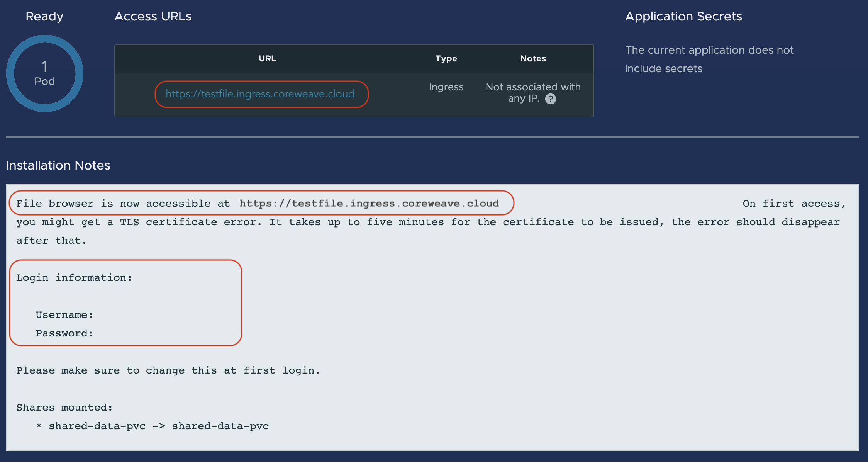Click the 1 Pod ready status ring
The height and width of the screenshot is (462, 868).
(x=45, y=73)
